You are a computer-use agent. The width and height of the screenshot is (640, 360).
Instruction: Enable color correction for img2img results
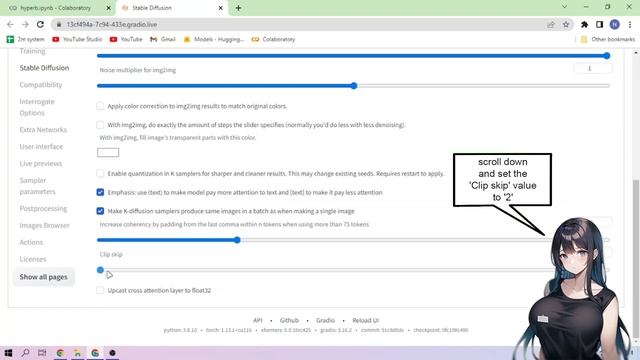[x=100, y=106]
